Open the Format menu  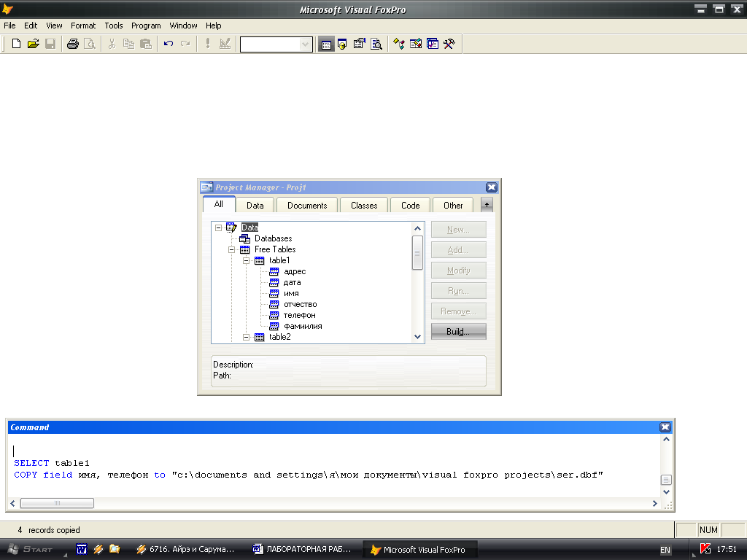tap(83, 26)
